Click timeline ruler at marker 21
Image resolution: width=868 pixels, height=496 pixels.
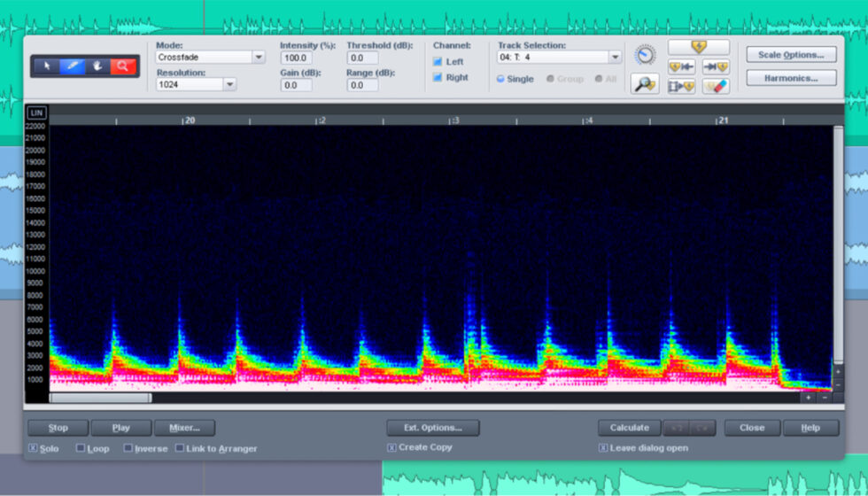coord(723,120)
